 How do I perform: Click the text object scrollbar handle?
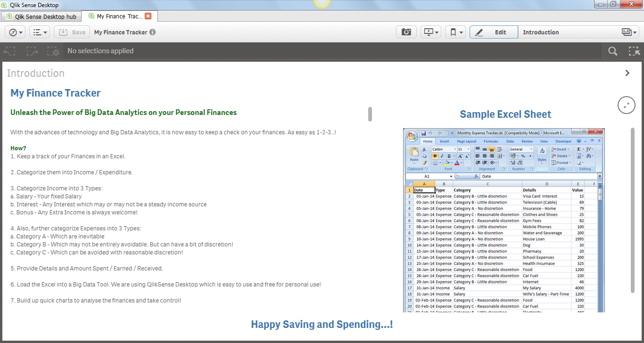pos(370,114)
